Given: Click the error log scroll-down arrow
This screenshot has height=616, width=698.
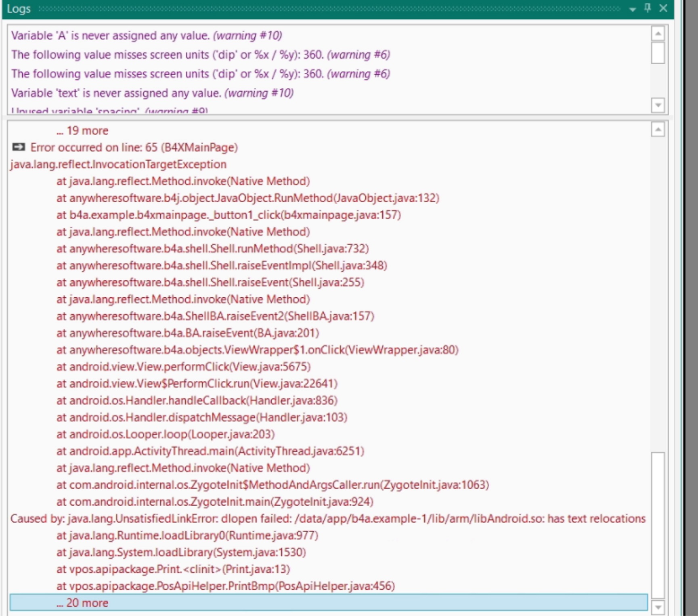Looking at the screenshot, I should click(x=658, y=607).
